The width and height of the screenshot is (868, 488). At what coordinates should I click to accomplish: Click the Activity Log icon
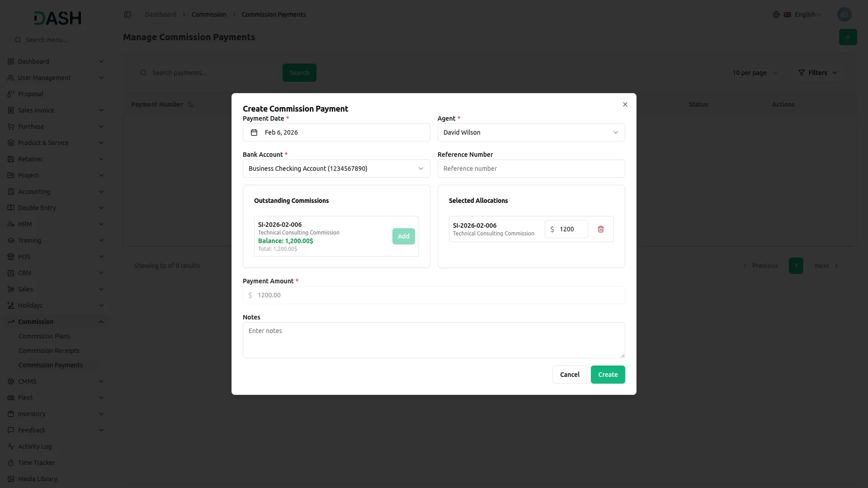coord(11,446)
